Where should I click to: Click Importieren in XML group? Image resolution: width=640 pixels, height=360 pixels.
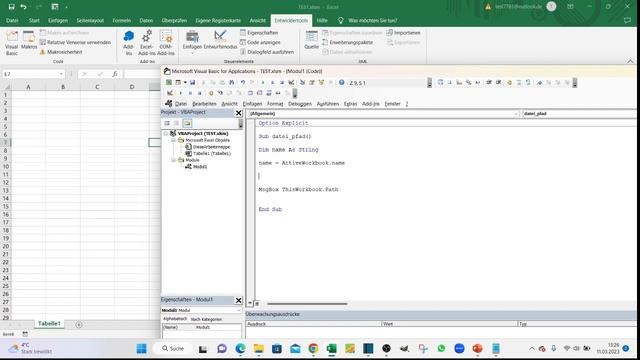click(x=403, y=33)
